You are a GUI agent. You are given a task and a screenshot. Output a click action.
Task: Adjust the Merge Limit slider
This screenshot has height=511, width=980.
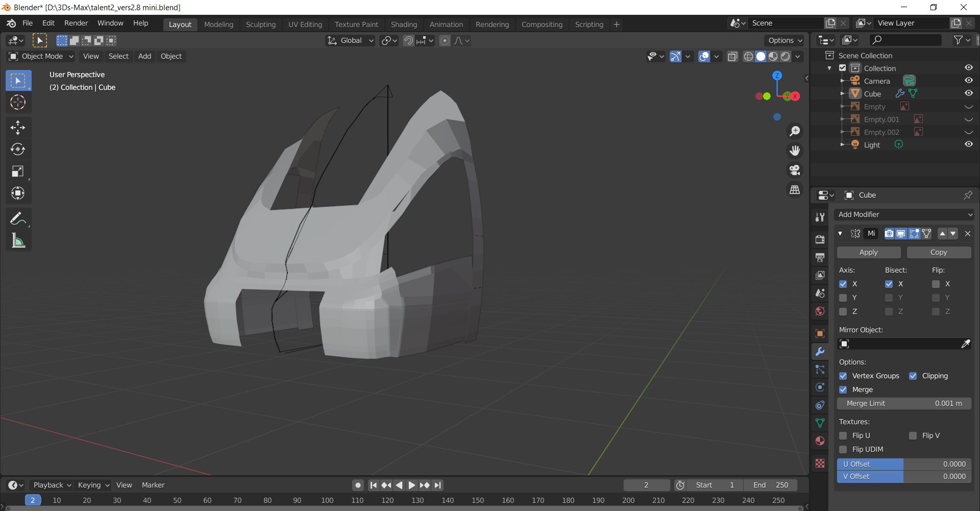click(904, 403)
